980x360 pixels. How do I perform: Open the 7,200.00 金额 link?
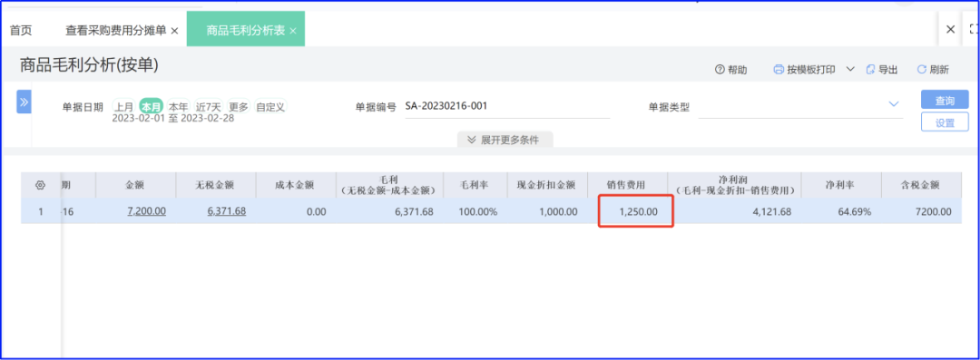[146, 211]
